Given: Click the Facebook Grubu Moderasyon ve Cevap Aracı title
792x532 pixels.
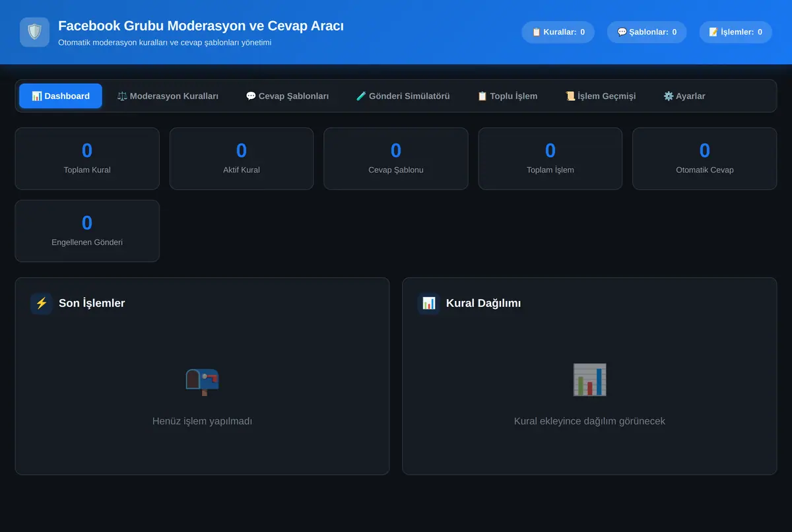Looking at the screenshot, I should (x=201, y=26).
